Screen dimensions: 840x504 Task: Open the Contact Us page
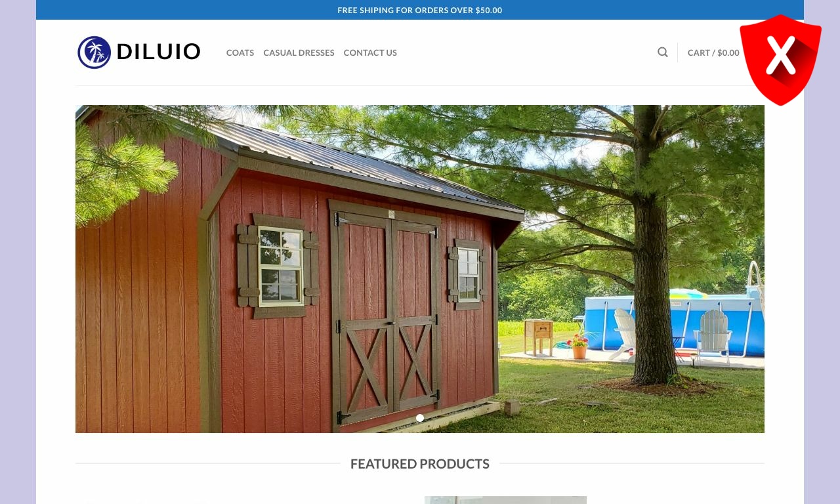tap(370, 52)
